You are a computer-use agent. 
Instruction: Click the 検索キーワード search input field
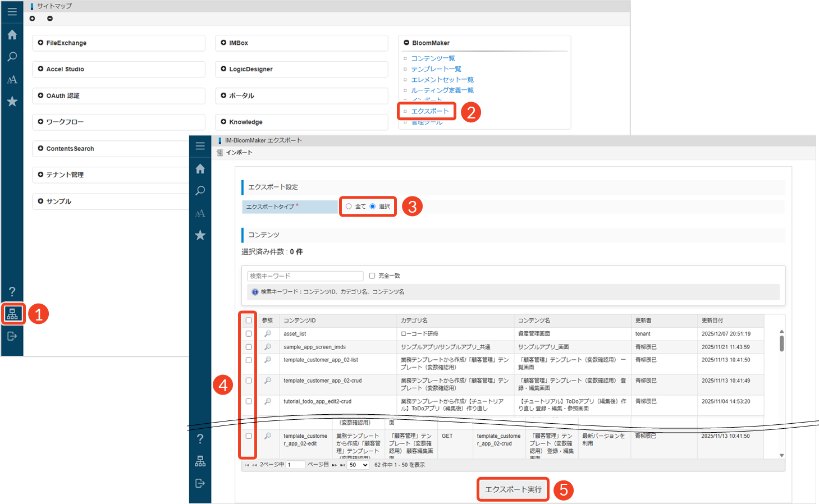(305, 276)
